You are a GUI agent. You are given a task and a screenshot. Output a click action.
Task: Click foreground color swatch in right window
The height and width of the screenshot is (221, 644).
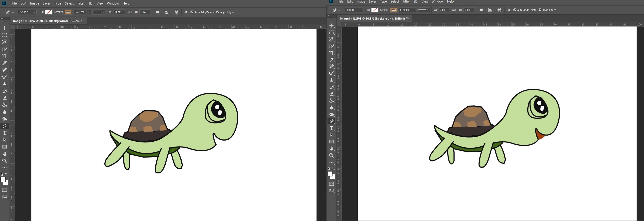coord(330,174)
